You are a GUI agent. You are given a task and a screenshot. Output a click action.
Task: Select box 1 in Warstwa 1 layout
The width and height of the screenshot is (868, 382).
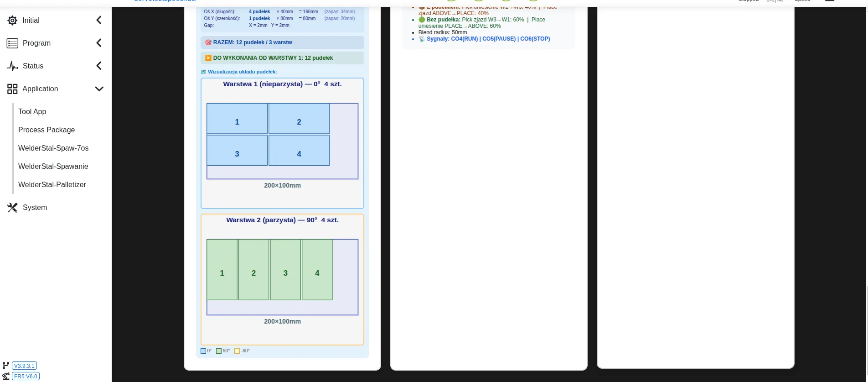(237, 119)
